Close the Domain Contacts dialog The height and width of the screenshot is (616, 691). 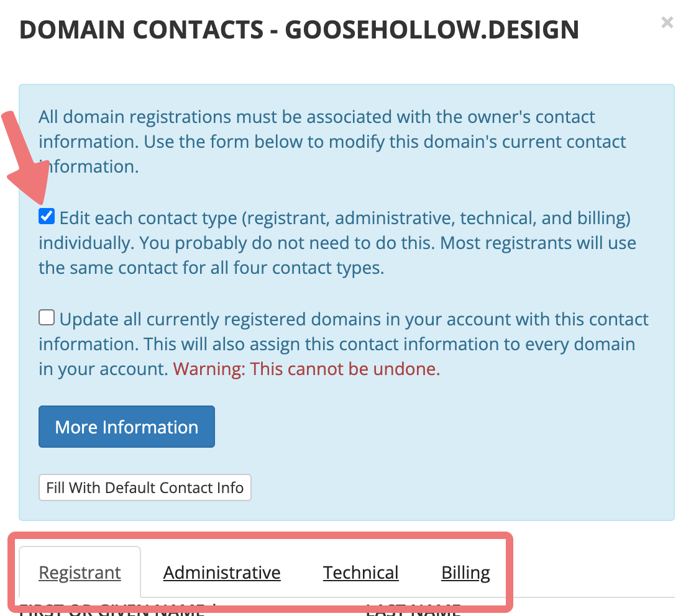point(667,23)
